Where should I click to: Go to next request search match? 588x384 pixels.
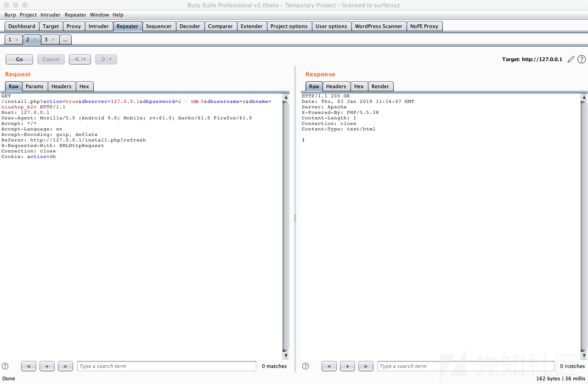tap(65, 366)
